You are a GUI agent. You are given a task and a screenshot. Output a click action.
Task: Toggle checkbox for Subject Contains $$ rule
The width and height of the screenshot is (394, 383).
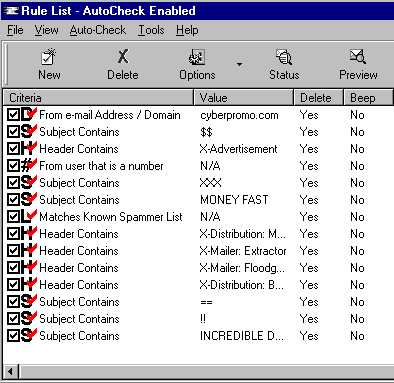[13, 132]
